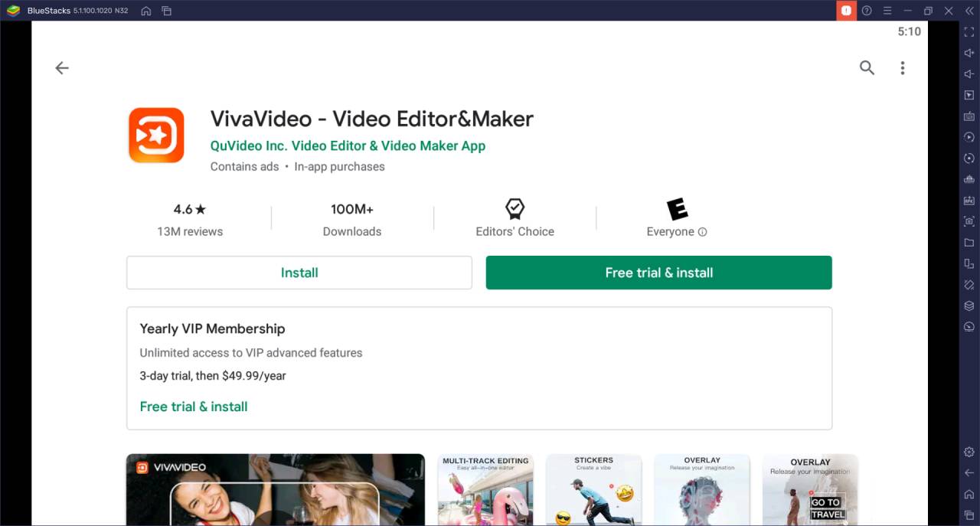Open the three-dot more options menu
980x526 pixels.
903,68
